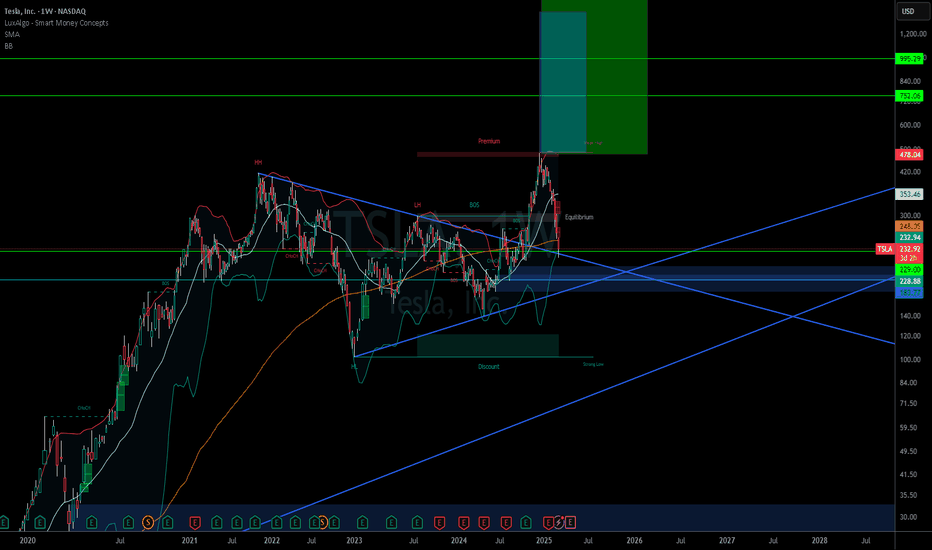Click the lightning bolt news event marker
Viewport: 932px width, 550px height.
559,523
